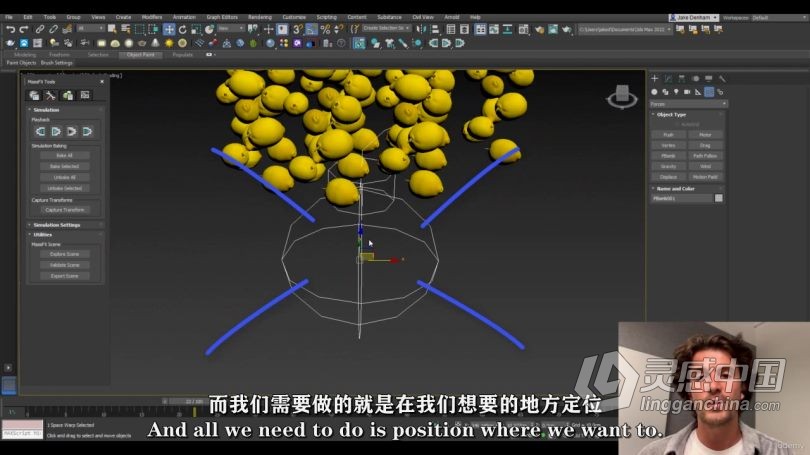Open the Workspaces Default dropdown
Screen dimensions: 810x455
click(779, 18)
